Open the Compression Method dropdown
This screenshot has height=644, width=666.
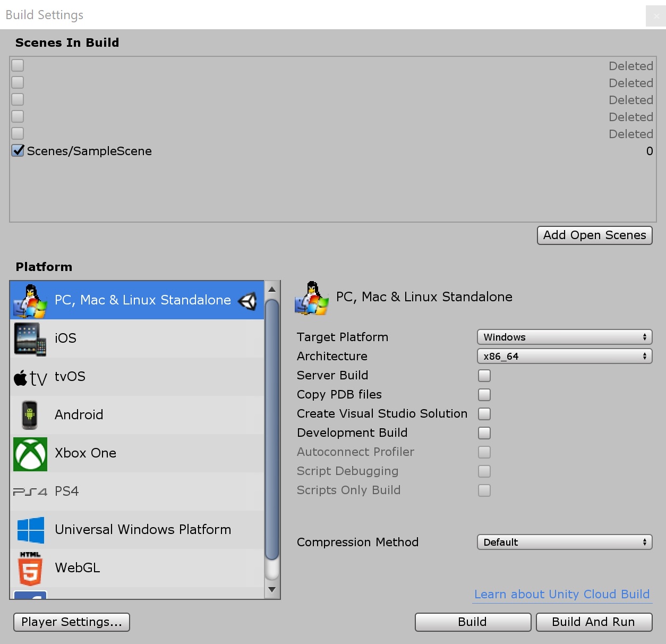coord(564,542)
